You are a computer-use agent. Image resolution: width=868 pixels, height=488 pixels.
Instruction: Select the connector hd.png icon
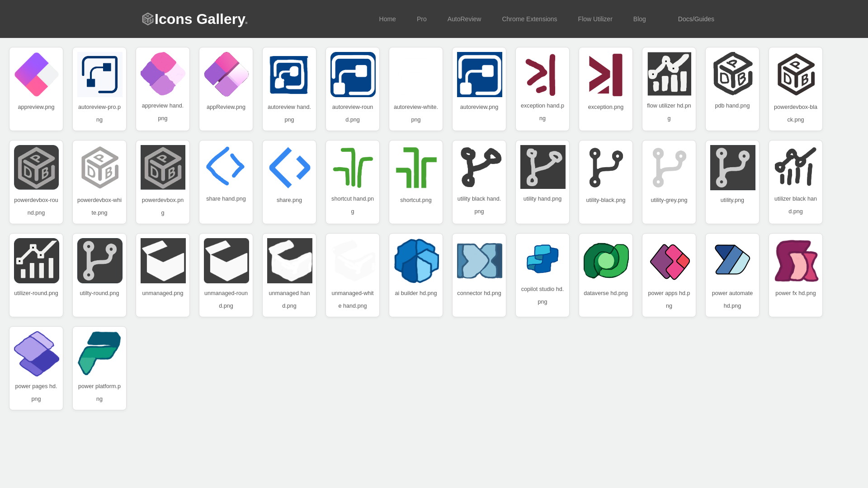pyautogui.click(x=479, y=261)
